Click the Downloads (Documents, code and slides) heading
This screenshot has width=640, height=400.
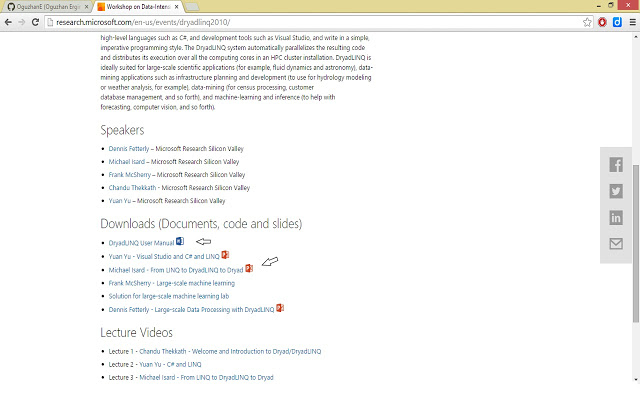click(201, 224)
